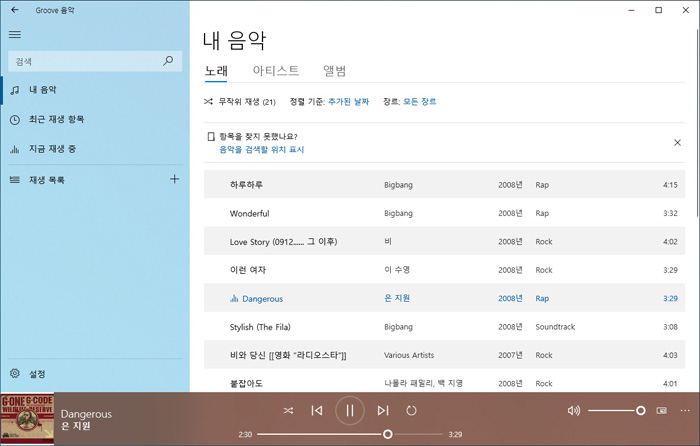Click the Dangerous album art thumbnail
Viewport: 700px width, 446px height.
27,419
